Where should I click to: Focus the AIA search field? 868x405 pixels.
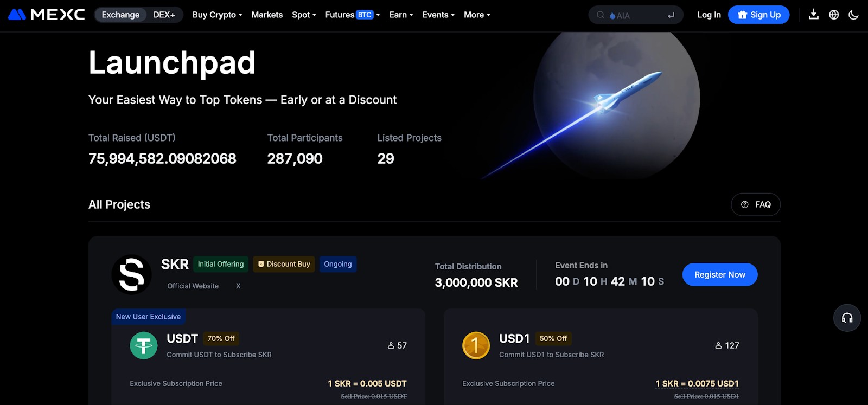click(636, 15)
